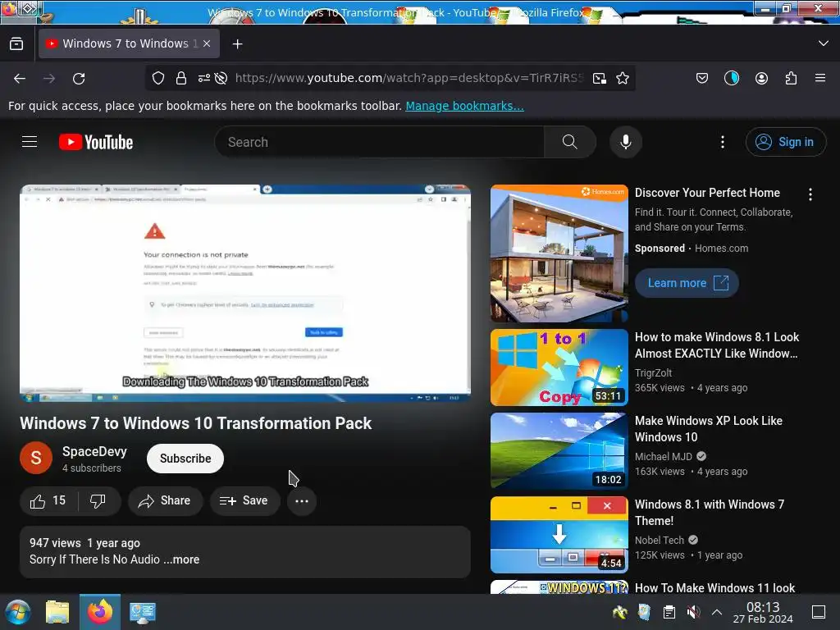The width and height of the screenshot is (840, 630).
Task: Click Learn more on the Homes.com ad
Action: [x=687, y=283]
